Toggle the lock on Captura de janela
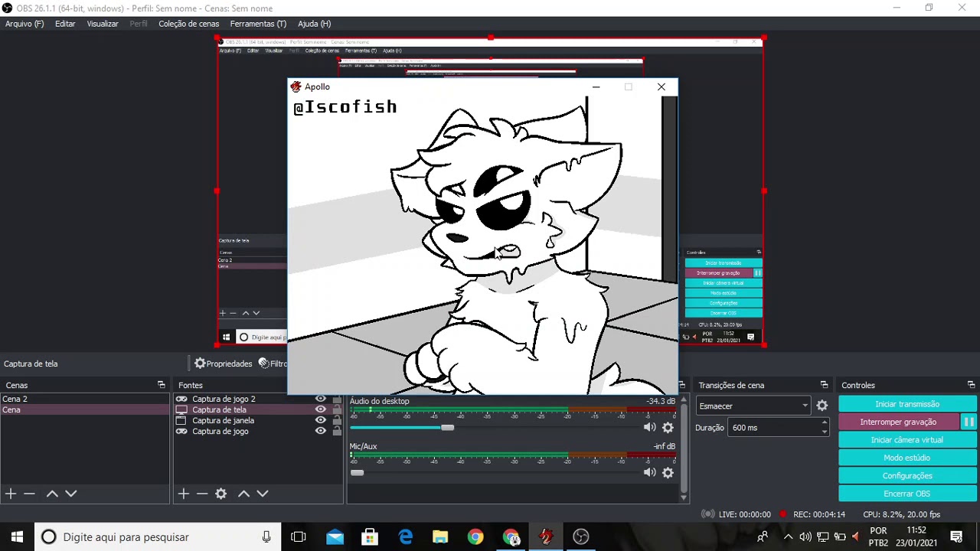 [x=337, y=420]
